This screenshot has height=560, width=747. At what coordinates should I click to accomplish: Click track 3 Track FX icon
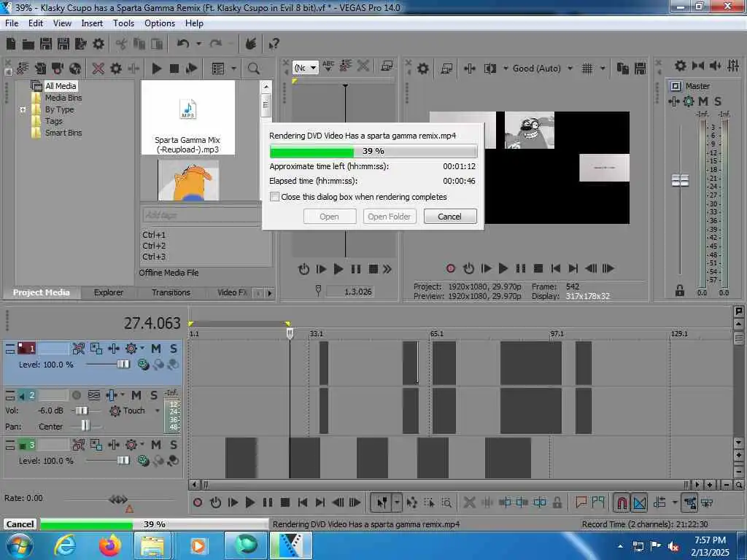131,445
